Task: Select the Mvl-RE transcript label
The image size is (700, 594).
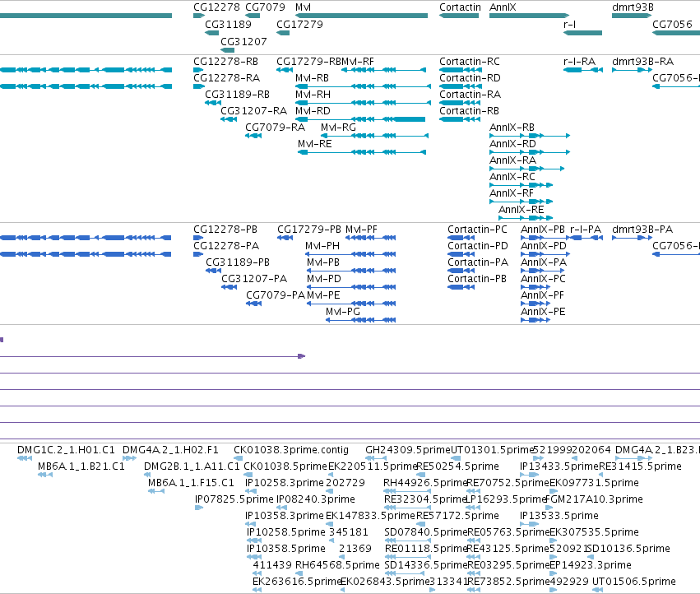Action: point(315,144)
